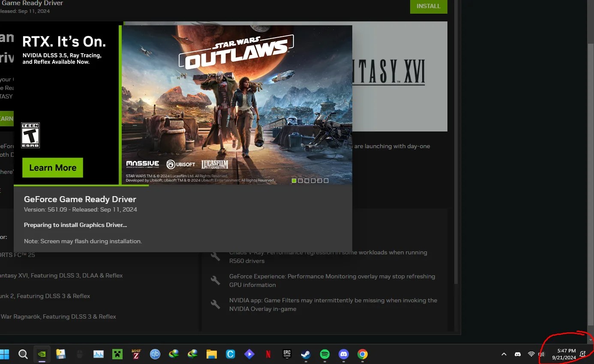Open the notification bell in tray

582,354
